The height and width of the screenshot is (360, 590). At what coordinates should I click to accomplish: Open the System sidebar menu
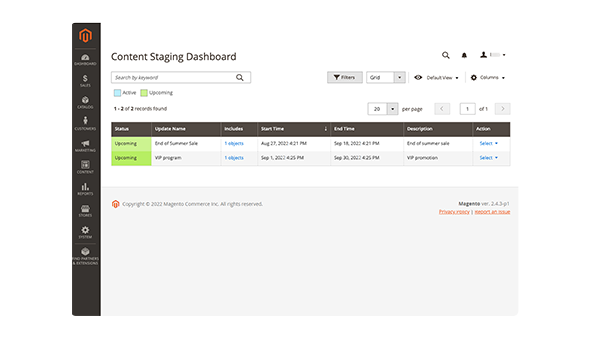pyautogui.click(x=85, y=232)
